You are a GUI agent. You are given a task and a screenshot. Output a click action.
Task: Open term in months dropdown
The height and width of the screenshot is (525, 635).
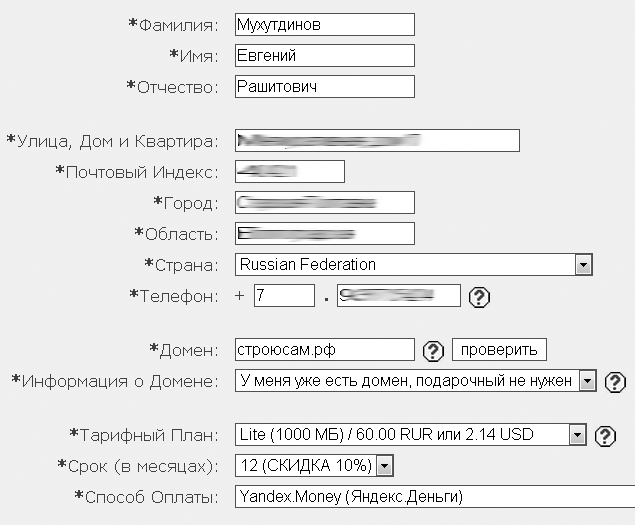point(384,466)
